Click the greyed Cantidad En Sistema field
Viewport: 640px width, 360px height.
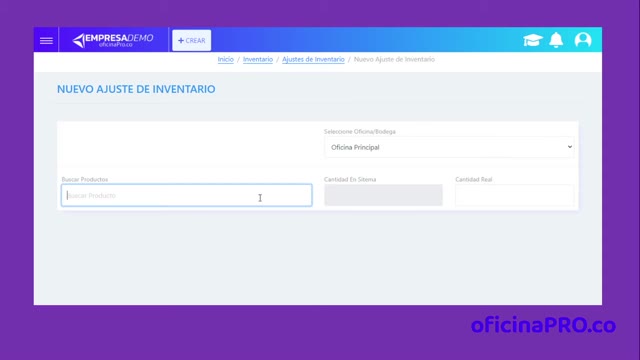(383, 195)
